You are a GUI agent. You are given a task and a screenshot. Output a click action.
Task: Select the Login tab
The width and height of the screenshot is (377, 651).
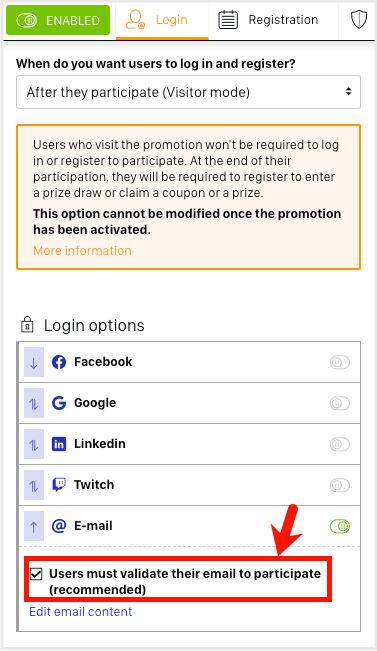tap(162, 20)
